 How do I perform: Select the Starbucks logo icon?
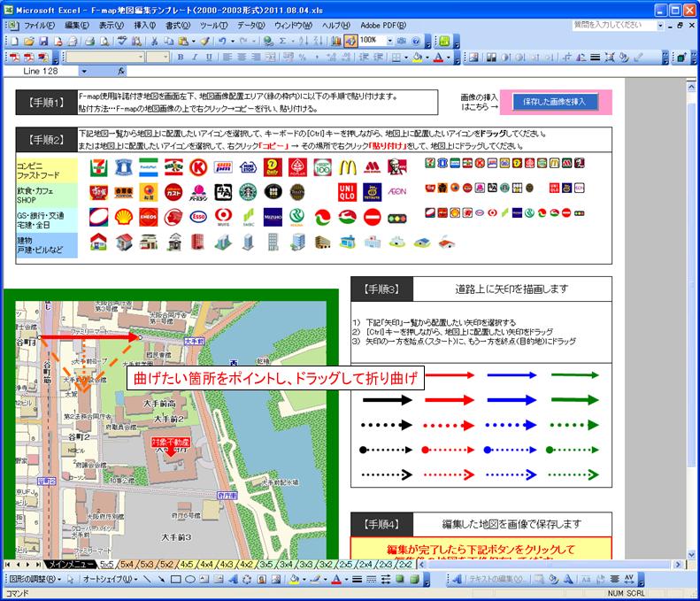pos(248,192)
